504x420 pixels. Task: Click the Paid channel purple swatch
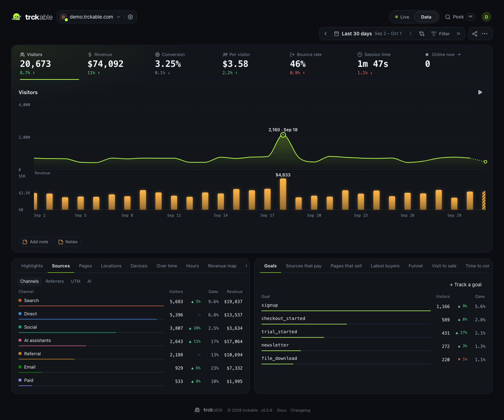(20, 380)
